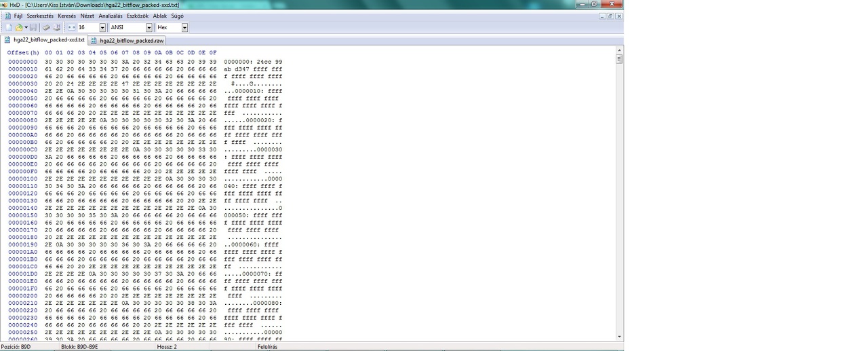This screenshot has height=351, width=868.
Task: Click the HxD application icon in title bar
Action: (4, 5)
